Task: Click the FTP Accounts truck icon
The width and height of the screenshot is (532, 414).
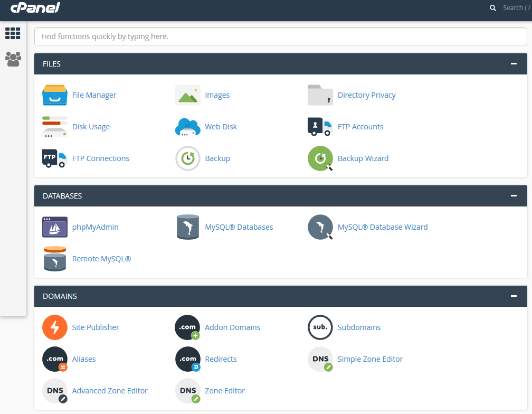Action: (320, 127)
